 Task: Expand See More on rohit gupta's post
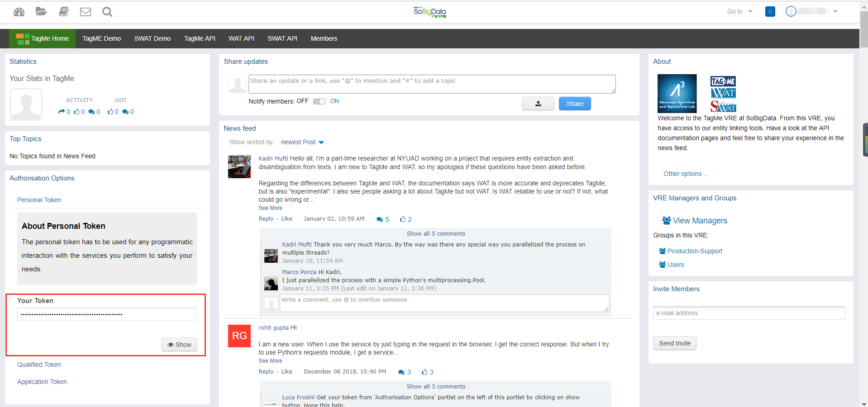[x=270, y=361]
